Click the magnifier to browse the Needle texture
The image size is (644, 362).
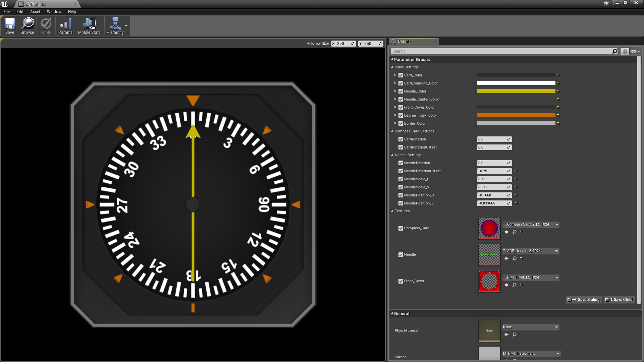point(514,258)
